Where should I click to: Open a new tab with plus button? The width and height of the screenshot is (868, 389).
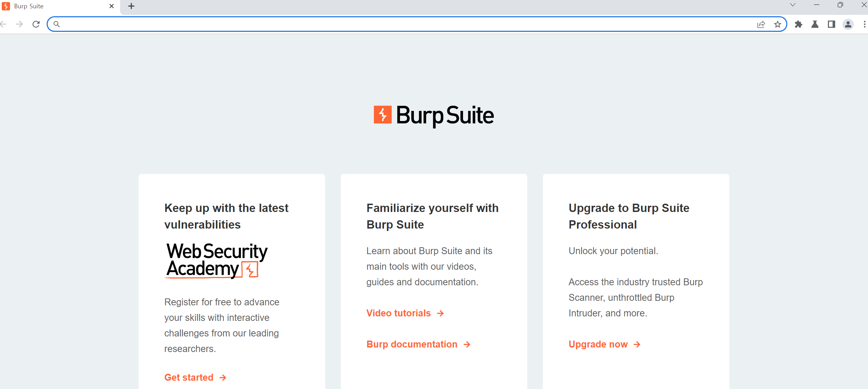tap(131, 6)
